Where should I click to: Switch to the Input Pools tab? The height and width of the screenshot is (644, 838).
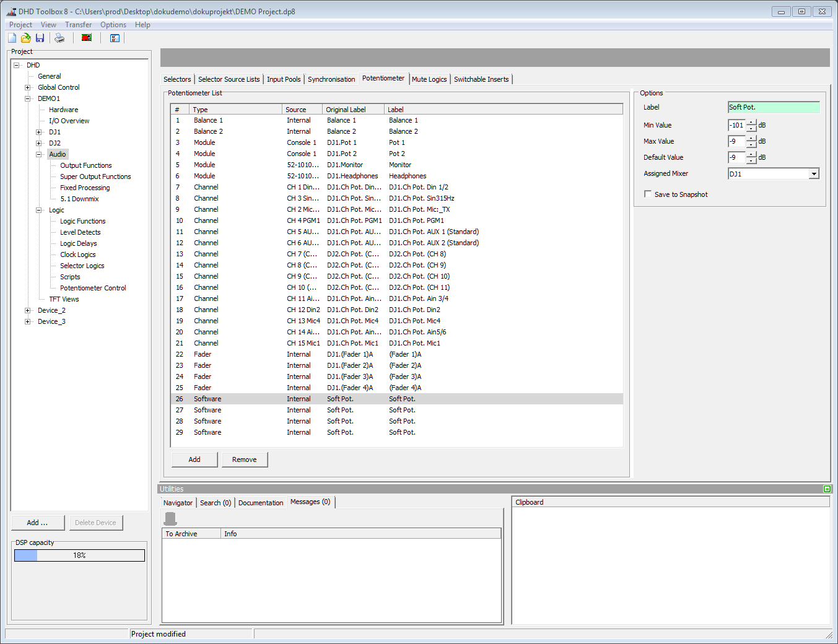[x=284, y=79]
